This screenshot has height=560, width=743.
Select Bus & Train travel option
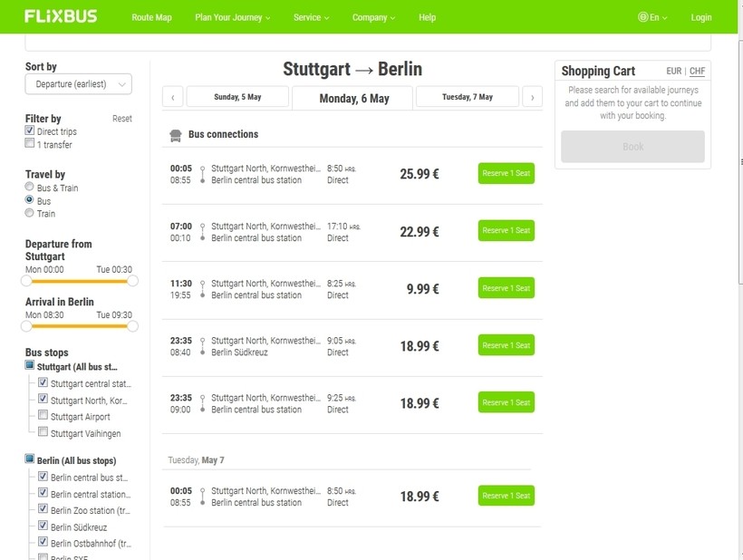click(30, 188)
